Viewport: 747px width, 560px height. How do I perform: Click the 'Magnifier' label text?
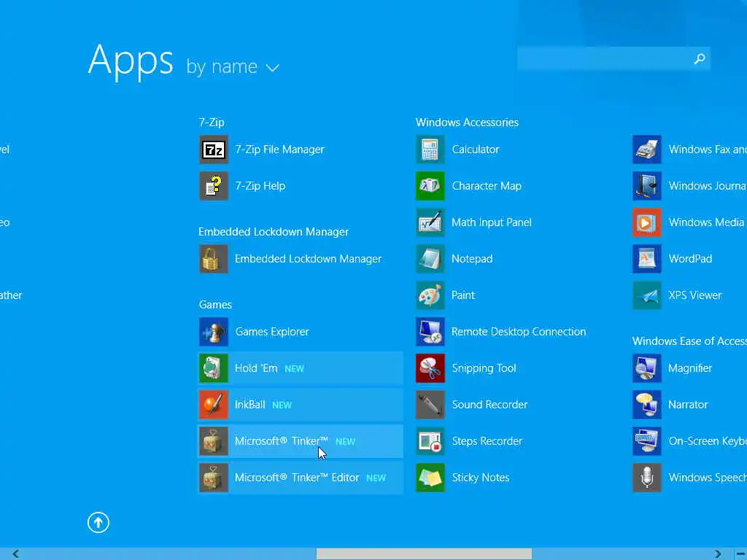[690, 368]
